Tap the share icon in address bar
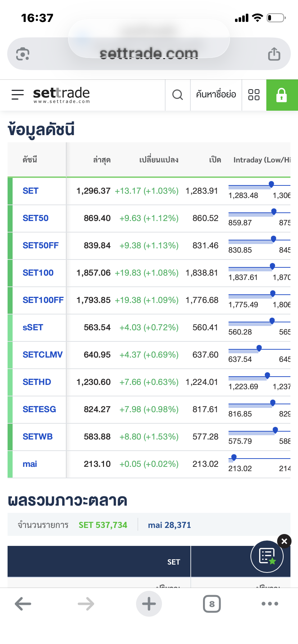The height and width of the screenshot is (644, 298). 274,54
